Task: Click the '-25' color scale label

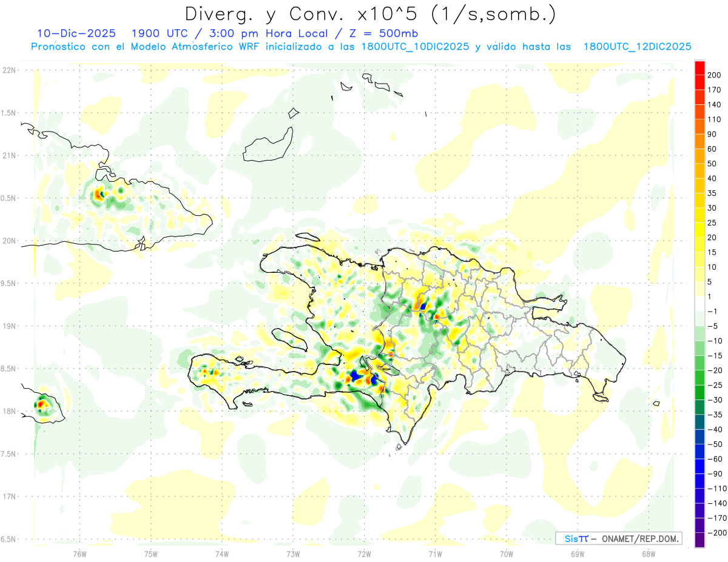Action: pyautogui.click(x=715, y=385)
